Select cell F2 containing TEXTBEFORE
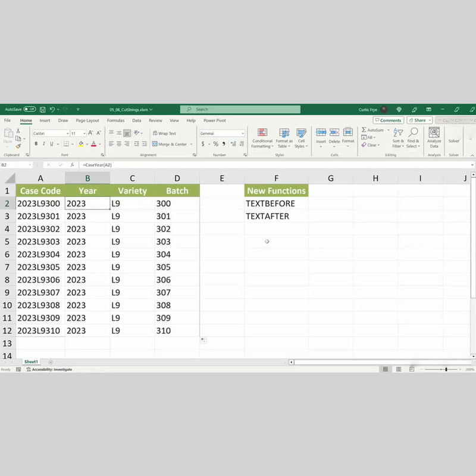476x476 pixels. pos(276,203)
